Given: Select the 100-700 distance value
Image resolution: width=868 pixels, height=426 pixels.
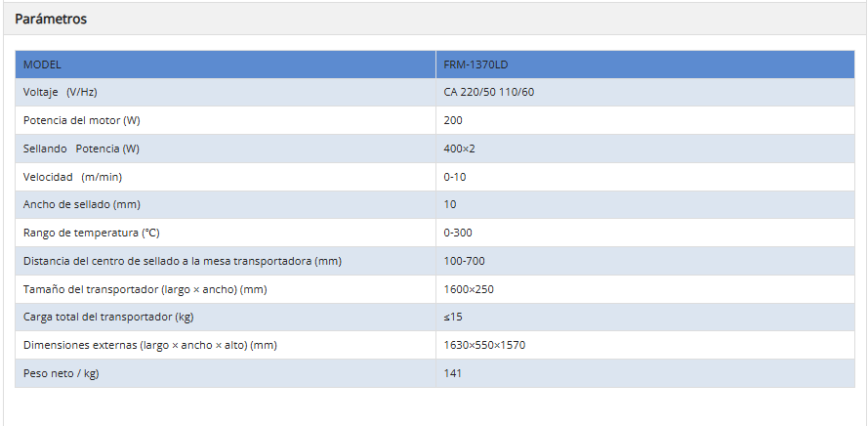Looking at the screenshot, I should [x=464, y=261].
